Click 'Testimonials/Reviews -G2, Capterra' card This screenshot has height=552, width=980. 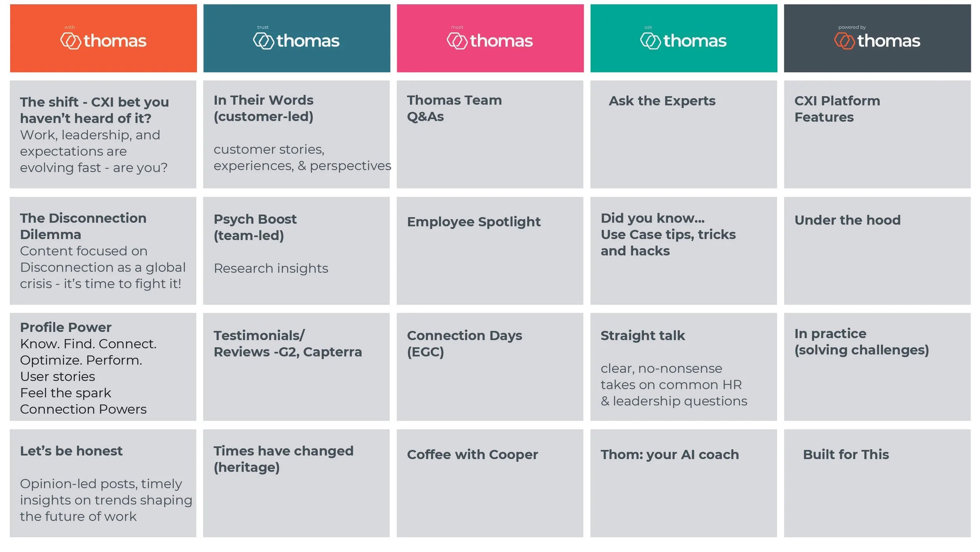[296, 367]
